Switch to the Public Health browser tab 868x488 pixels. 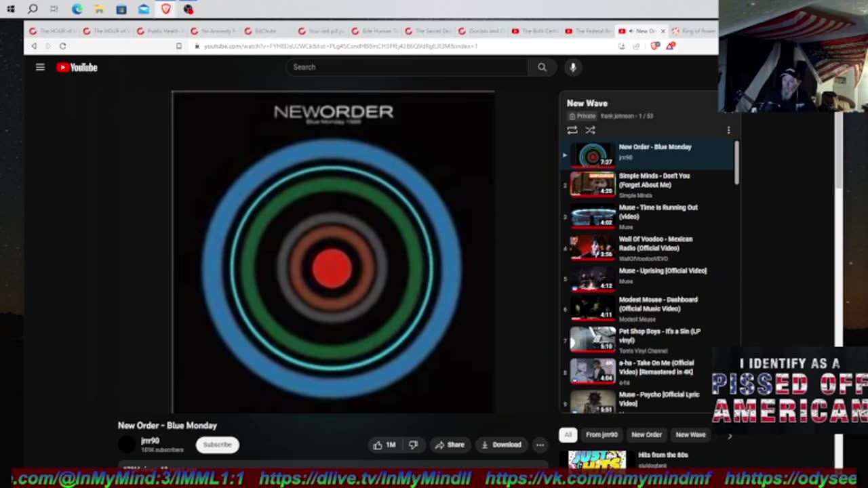point(160,31)
